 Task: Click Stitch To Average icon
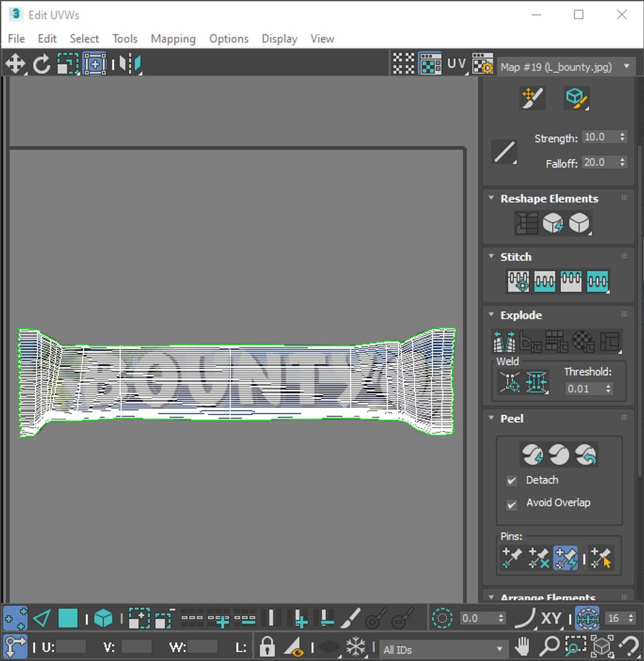coord(544,281)
